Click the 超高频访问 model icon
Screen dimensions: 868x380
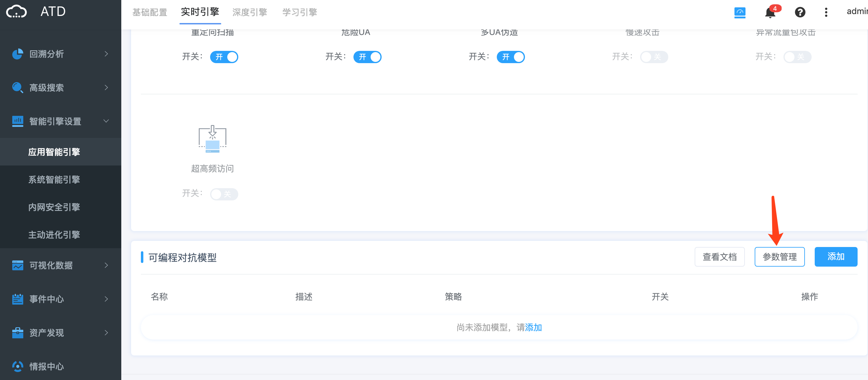212,139
